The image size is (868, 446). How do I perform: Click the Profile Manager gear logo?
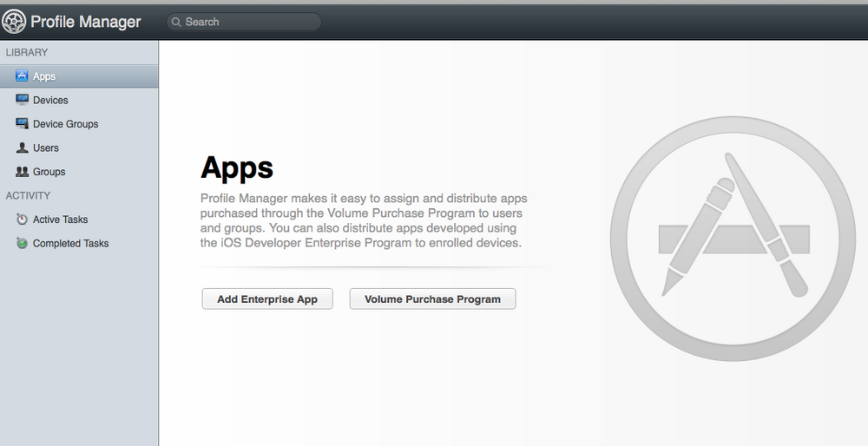pyautogui.click(x=13, y=22)
